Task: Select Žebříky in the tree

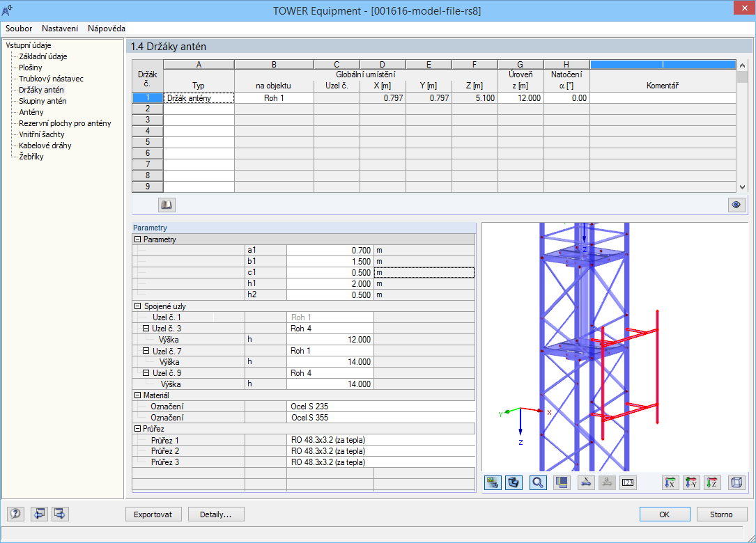Action: click(x=31, y=157)
